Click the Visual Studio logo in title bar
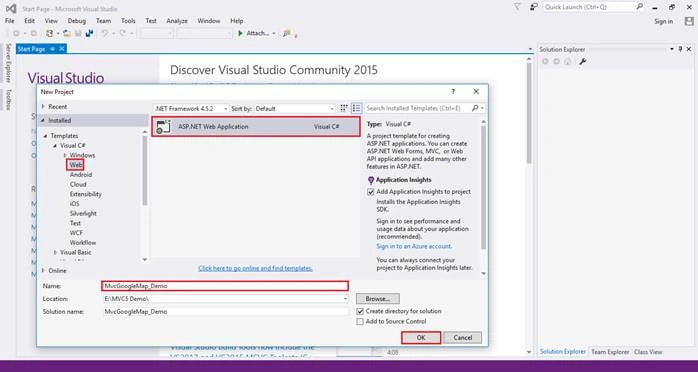The image size is (698, 372). coord(11,8)
